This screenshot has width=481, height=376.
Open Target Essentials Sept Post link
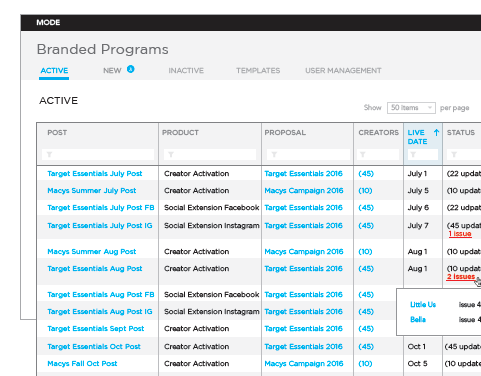96,329
